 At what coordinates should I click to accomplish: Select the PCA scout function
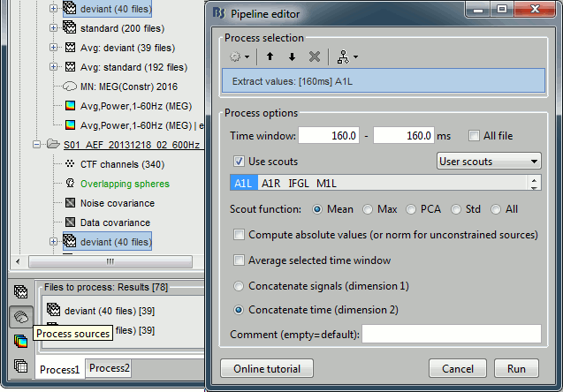tap(413, 209)
